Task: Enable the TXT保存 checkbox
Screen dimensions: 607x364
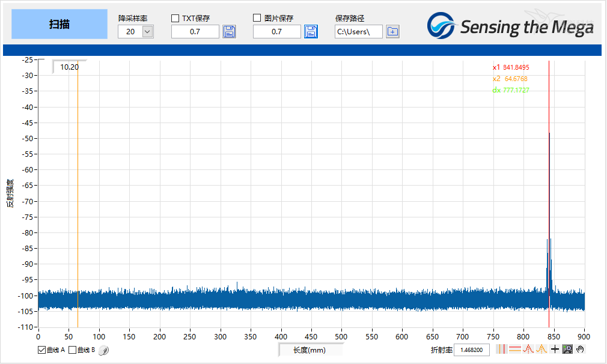Action: click(x=175, y=18)
